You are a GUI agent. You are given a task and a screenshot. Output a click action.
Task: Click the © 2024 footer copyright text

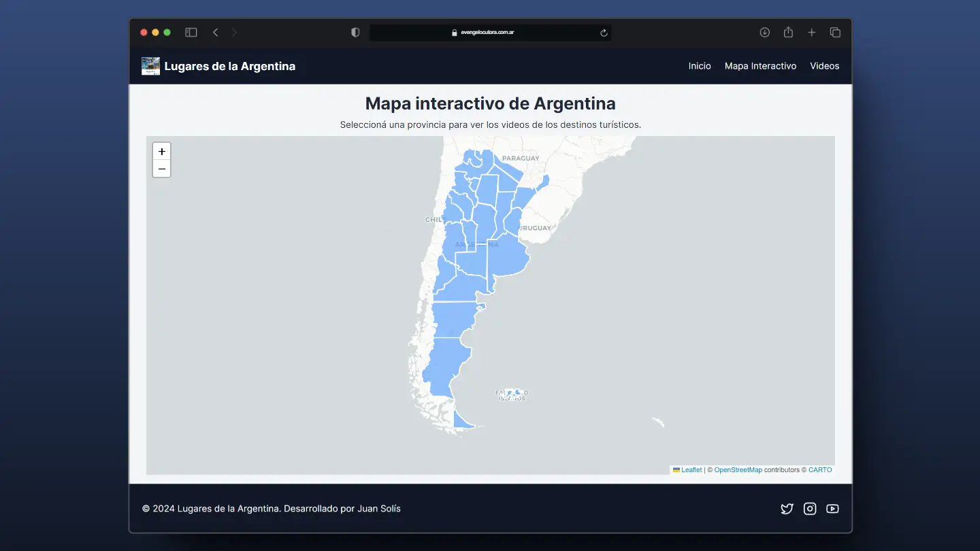272,509
